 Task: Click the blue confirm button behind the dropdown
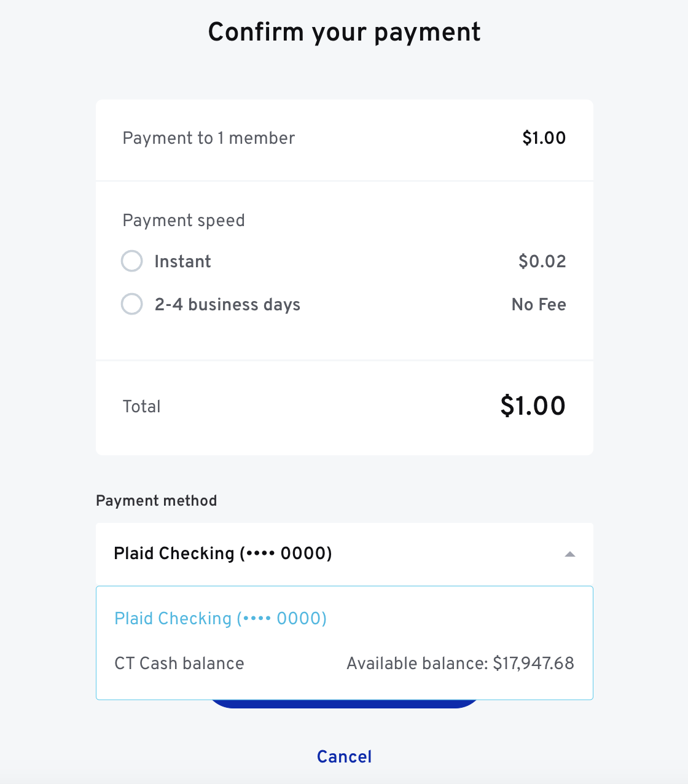[x=344, y=704]
